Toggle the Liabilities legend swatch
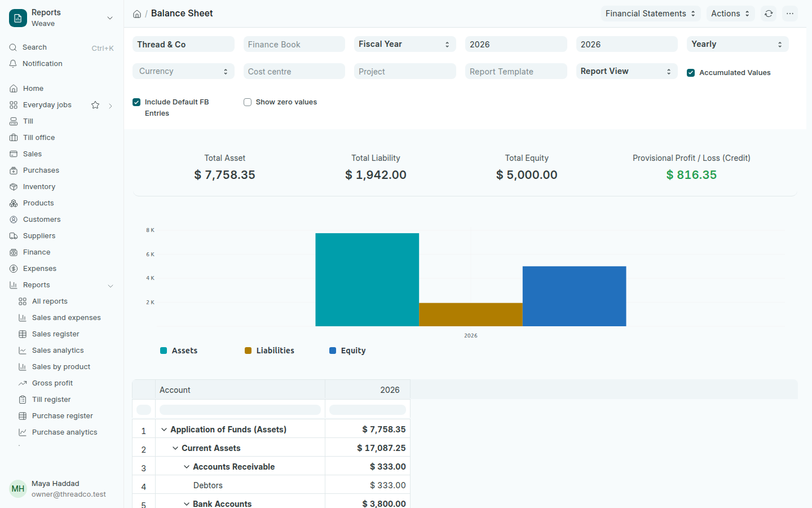 tap(248, 351)
